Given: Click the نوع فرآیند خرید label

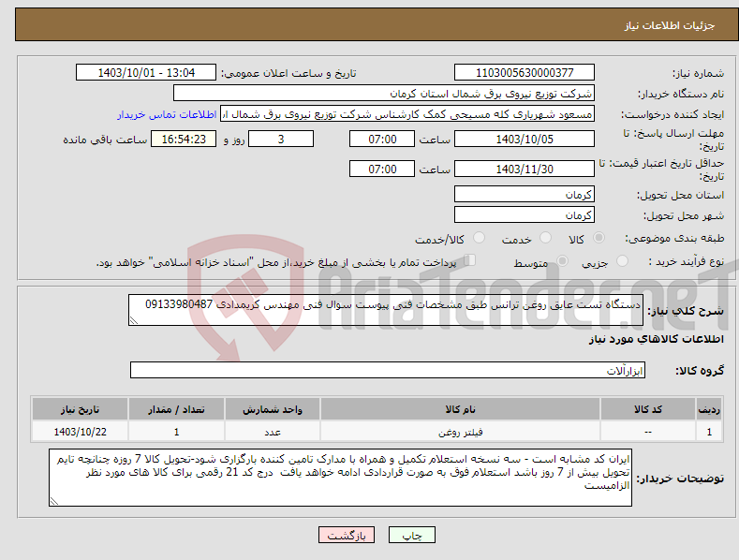Looking at the screenshot, I should click(687, 261).
